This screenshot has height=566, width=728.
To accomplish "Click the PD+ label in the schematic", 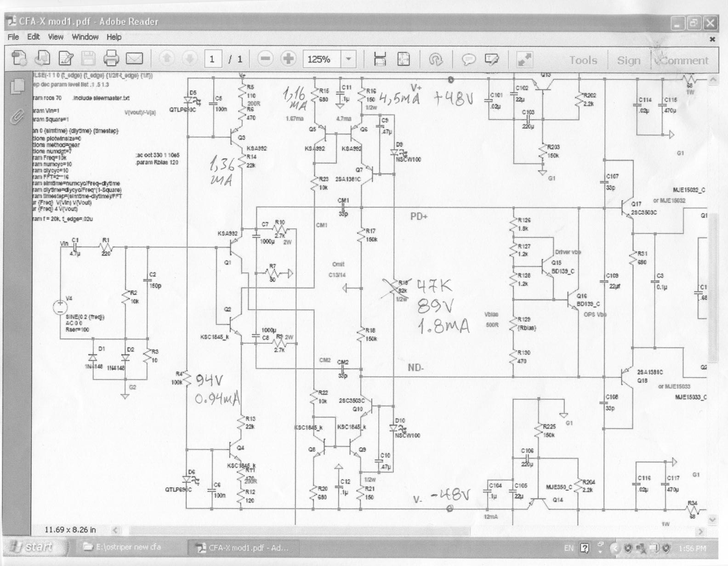I will [419, 216].
